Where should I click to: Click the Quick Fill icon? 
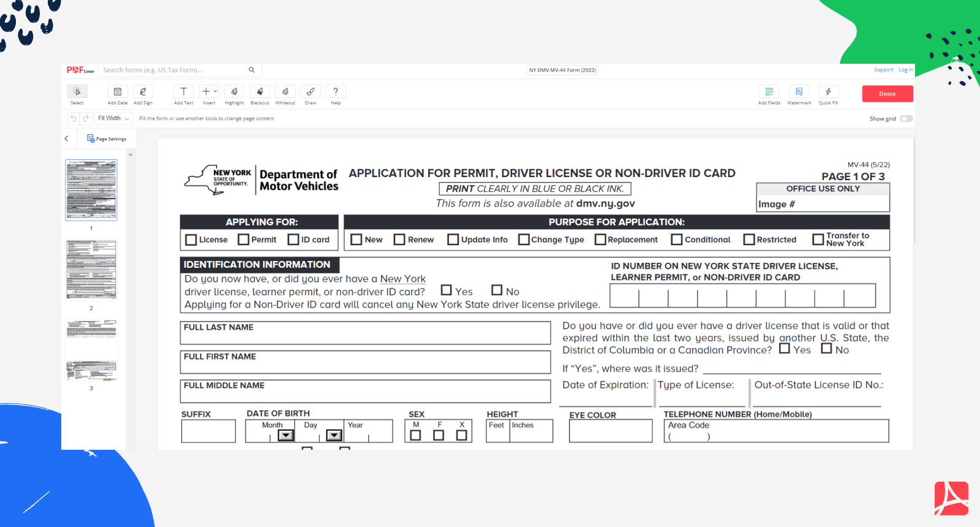pyautogui.click(x=828, y=92)
